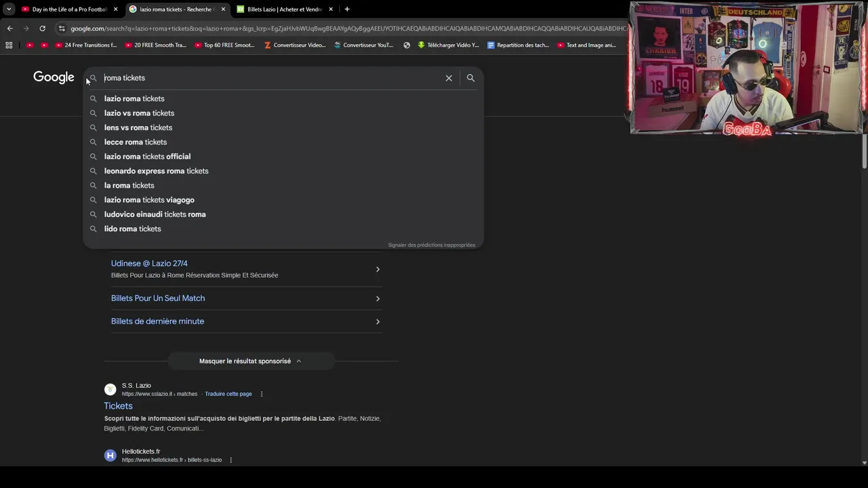Open 24 Free Transitions bookmark
868x488 pixels.
click(x=86, y=45)
